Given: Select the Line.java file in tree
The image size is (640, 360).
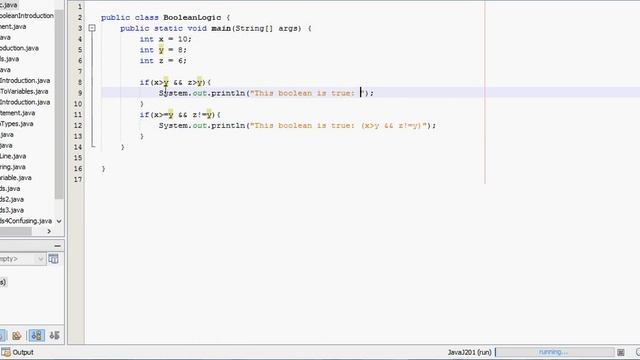Looking at the screenshot, I should click(13, 156).
